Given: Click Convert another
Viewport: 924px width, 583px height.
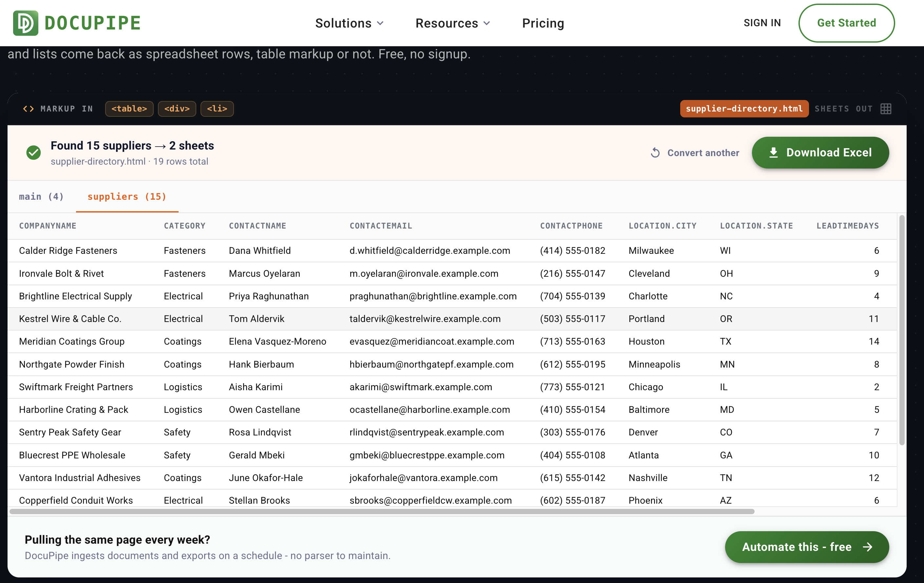Looking at the screenshot, I should [695, 153].
